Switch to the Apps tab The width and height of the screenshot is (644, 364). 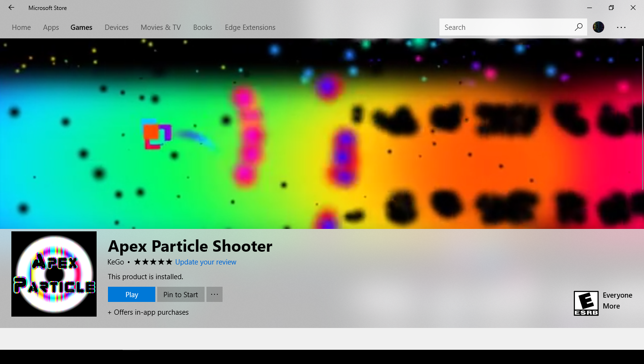coord(51,27)
